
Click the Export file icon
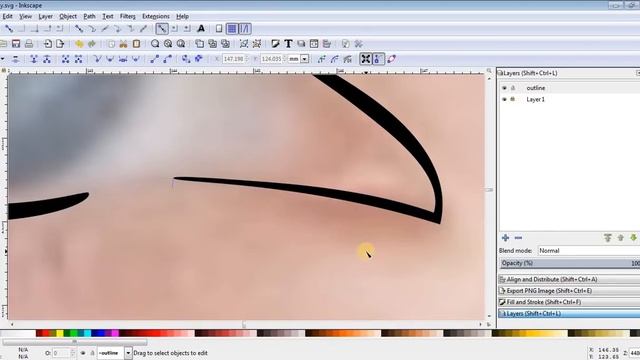(x=60, y=44)
